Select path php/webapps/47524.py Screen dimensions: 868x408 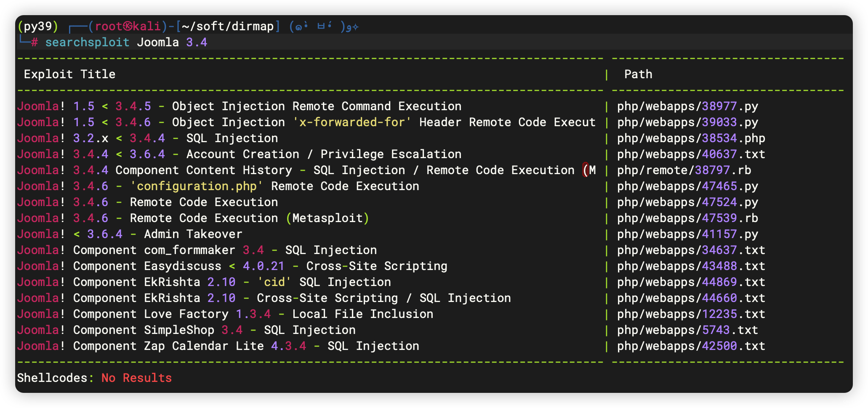pos(687,202)
